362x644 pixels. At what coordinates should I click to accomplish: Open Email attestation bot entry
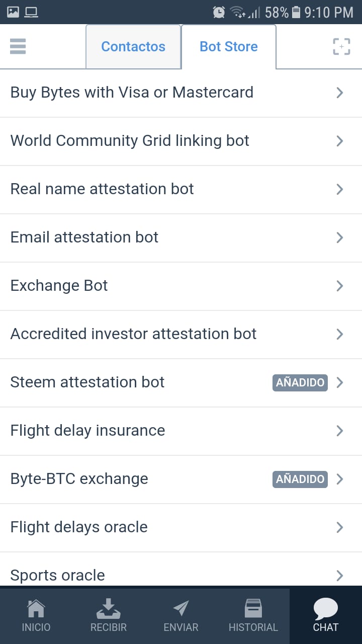point(84,237)
